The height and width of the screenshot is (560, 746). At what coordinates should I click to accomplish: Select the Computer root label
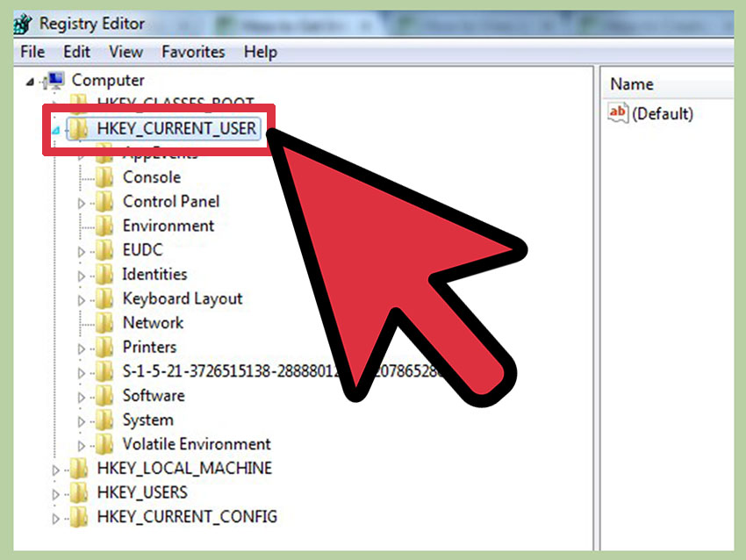108,81
